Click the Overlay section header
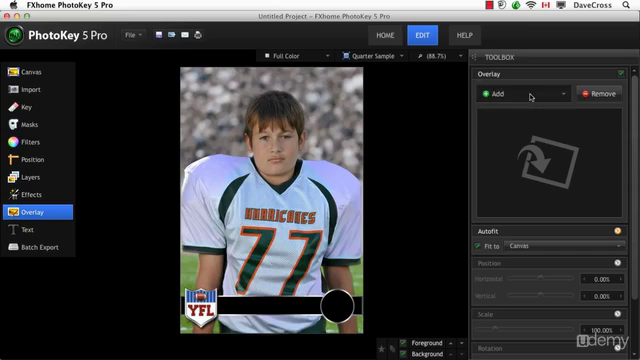The image size is (640, 360). (x=549, y=74)
